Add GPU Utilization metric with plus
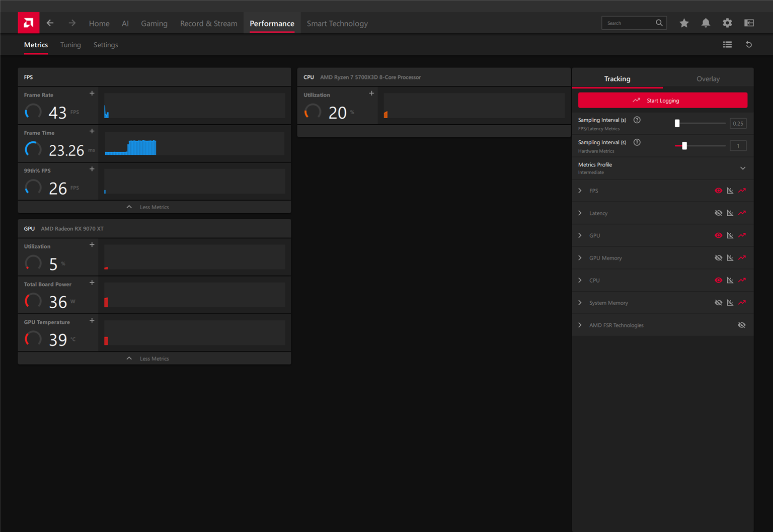Screen dimensions: 773x532 point(92,245)
